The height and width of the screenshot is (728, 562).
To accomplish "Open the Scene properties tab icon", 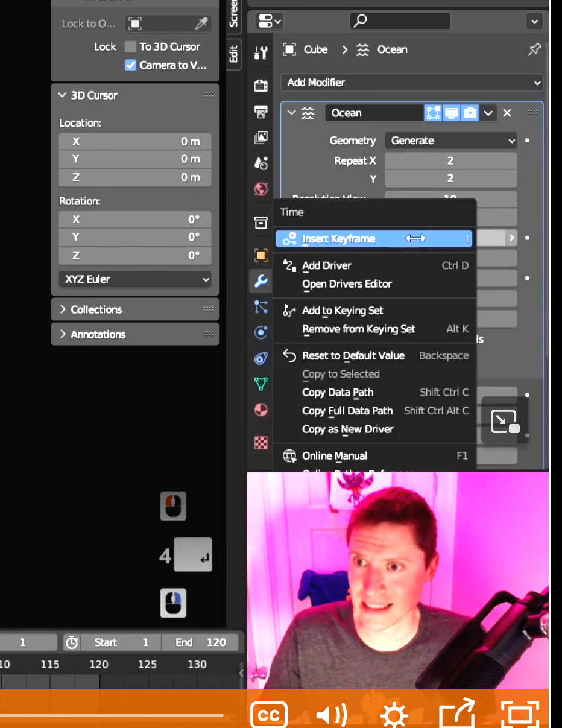I will pyautogui.click(x=260, y=163).
